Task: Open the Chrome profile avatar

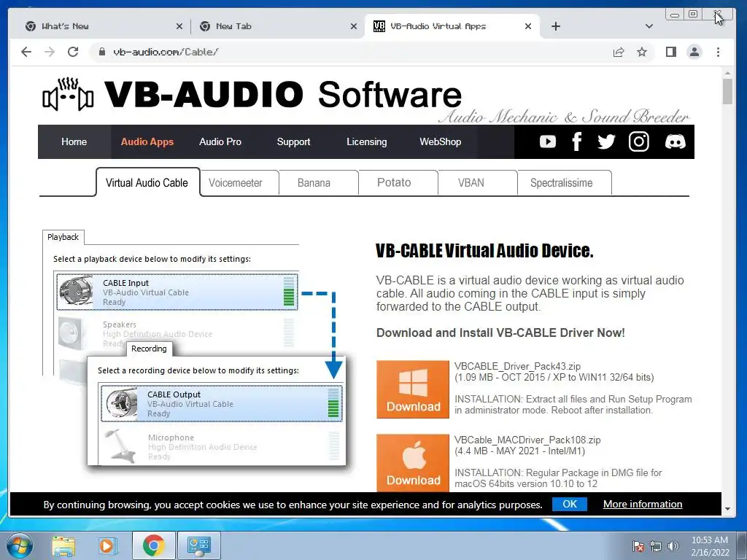Action: click(x=694, y=52)
